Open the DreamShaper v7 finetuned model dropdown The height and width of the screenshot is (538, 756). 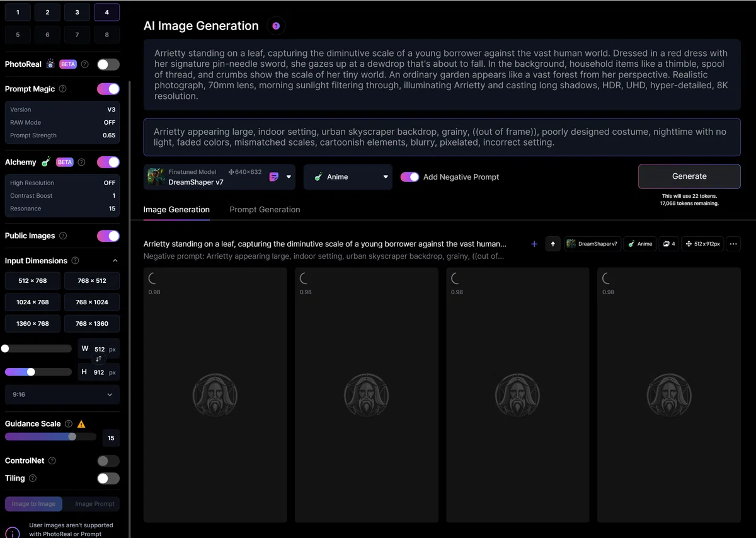click(x=220, y=177)
